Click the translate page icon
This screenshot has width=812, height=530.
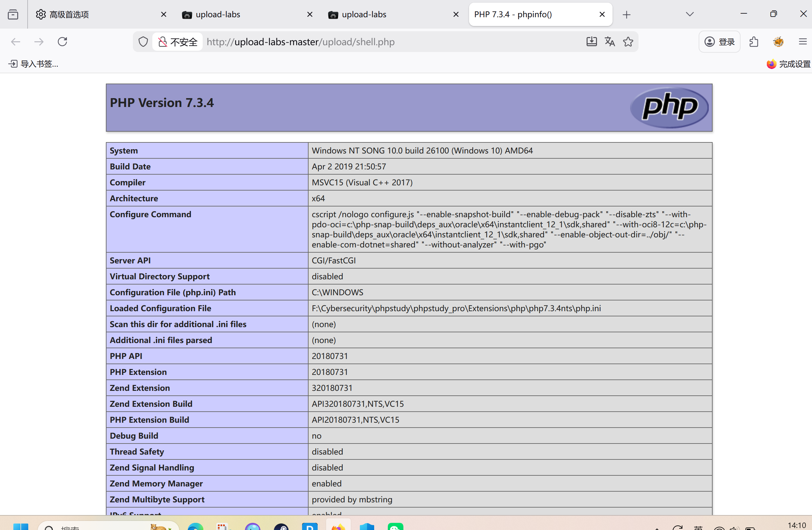tap(610, 42)
